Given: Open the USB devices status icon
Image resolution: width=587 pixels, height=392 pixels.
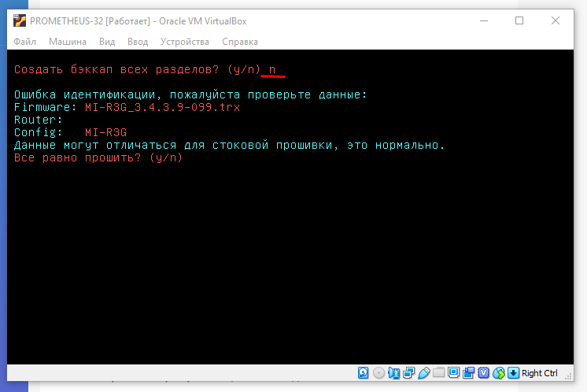Looking at the screenshot, I should (423, 372).
